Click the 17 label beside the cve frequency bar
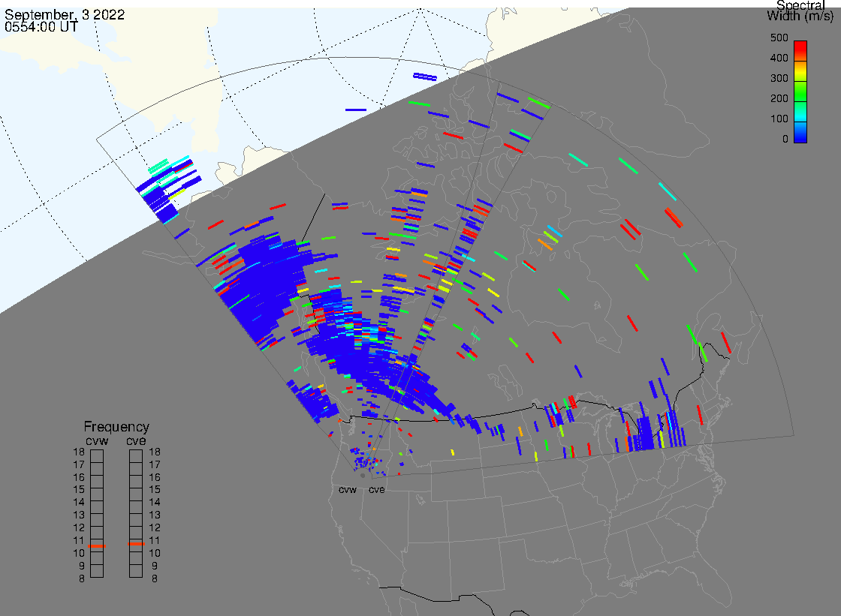This screenshot has height=616, width=841. (x=155, y=465)
